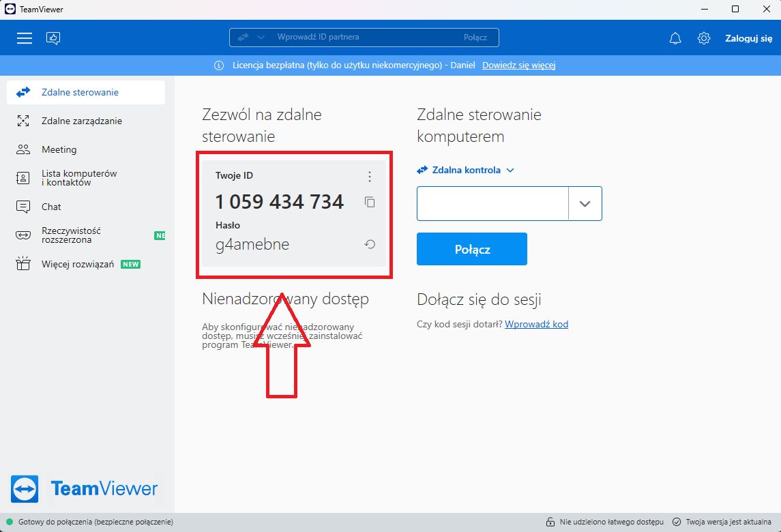Click the green connection status dot

tap(9, 522)
